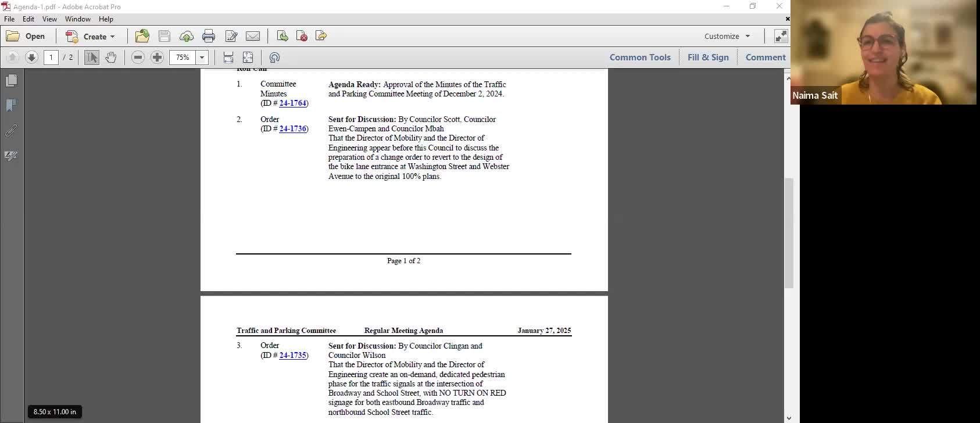Open the Common Tools pane

640,57
